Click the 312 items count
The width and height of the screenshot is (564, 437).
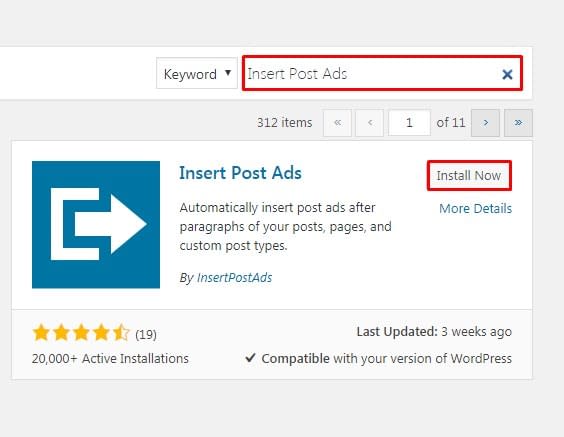click(285, 123)
